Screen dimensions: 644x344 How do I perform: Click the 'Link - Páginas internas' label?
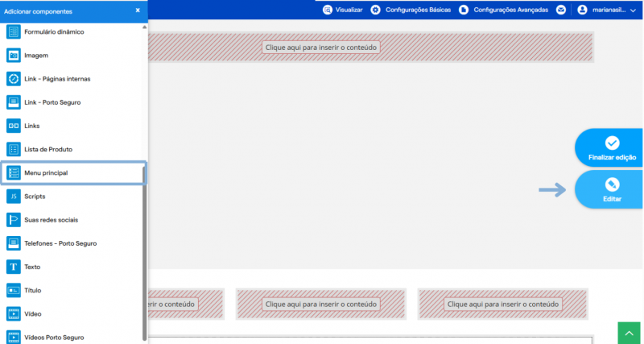tap(57, 78)
